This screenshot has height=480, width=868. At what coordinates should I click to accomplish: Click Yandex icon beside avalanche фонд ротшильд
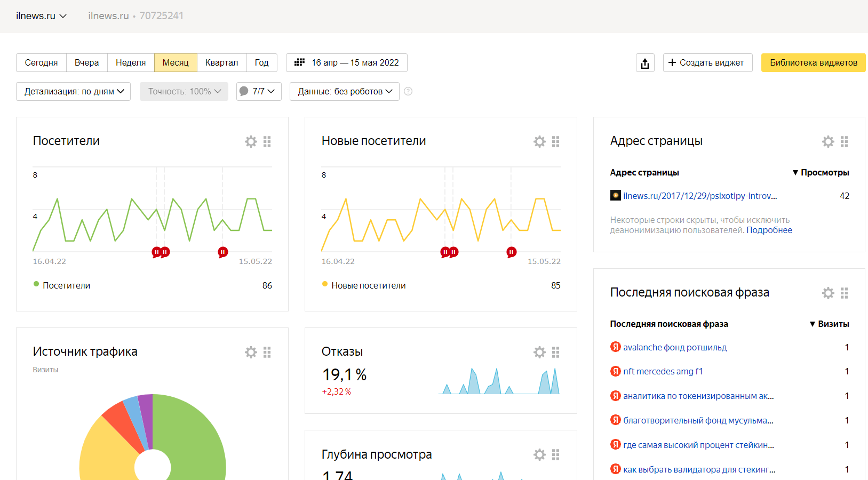click(616, 347)
